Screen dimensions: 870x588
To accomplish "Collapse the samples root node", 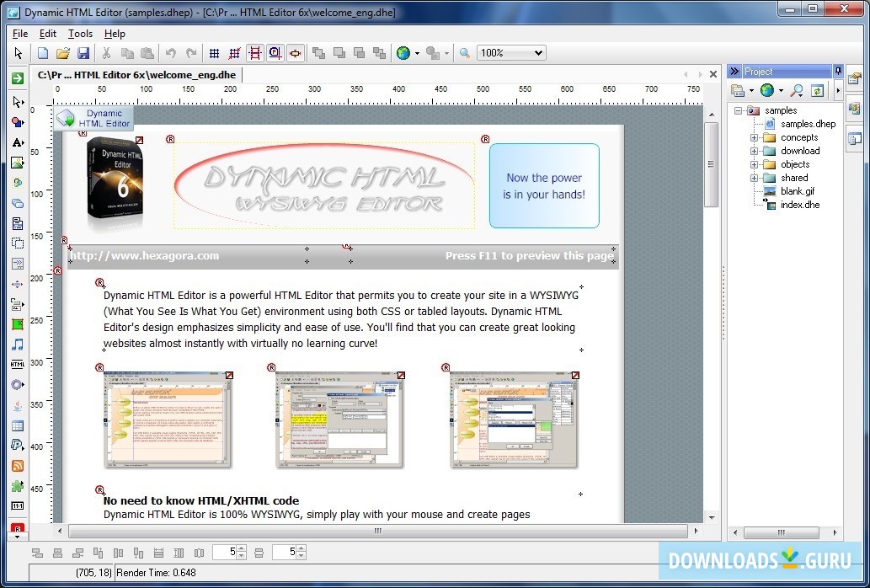I will [738, 110].
